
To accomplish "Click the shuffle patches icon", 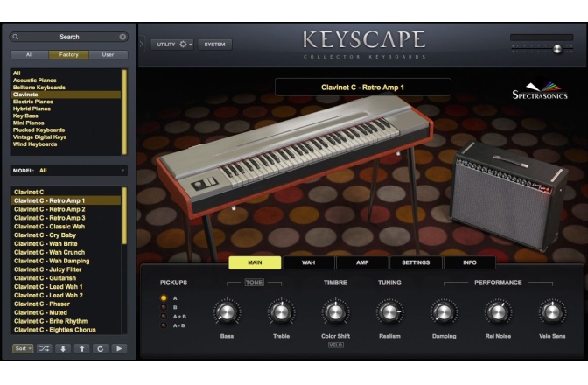I will (x=45, y=348).
